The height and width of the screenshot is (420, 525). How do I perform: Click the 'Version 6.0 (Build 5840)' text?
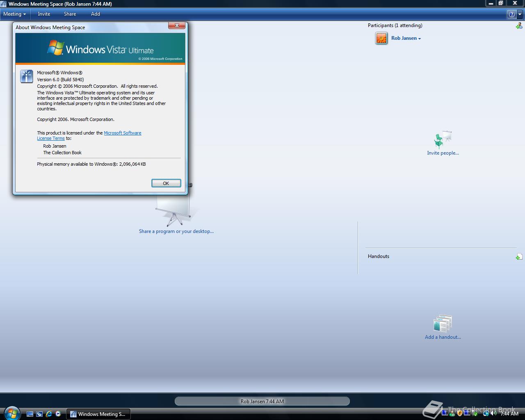60,80
